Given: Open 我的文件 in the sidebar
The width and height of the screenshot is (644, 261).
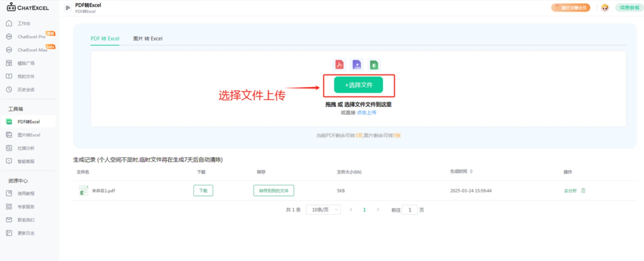Looking at the screenshot, I should tap(26, 76).
